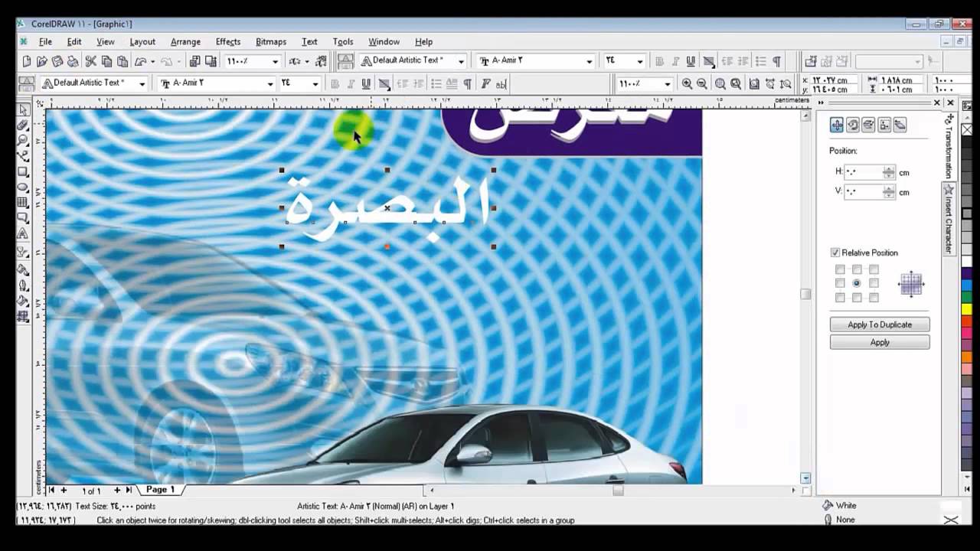
Task: Click the Import icon
Action: click(x=194, y=61)
